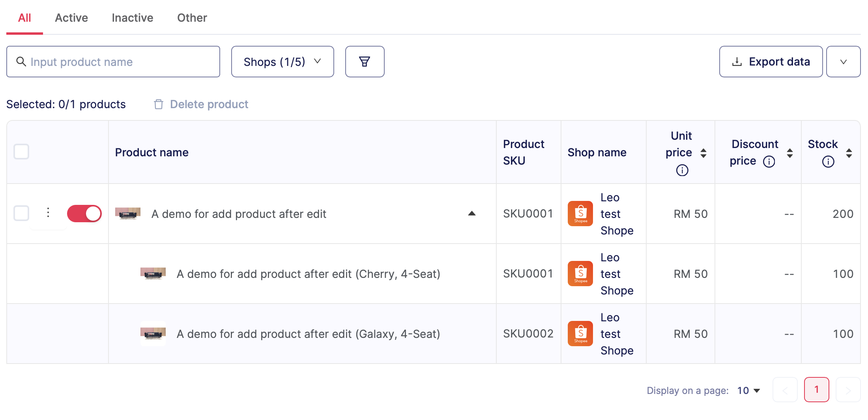Change the display-per-page dropdown value
Screen dimensions: 868x420
(748, 390)
